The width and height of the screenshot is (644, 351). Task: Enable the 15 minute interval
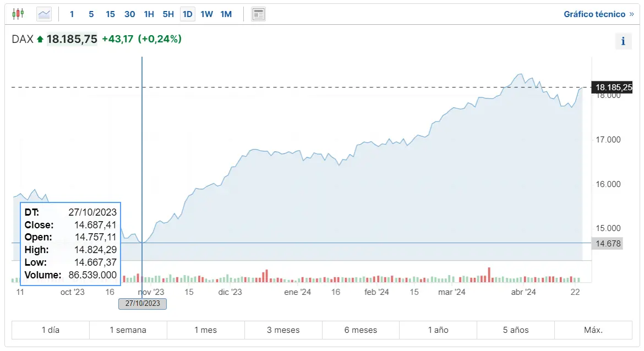[x=110, y=14]
